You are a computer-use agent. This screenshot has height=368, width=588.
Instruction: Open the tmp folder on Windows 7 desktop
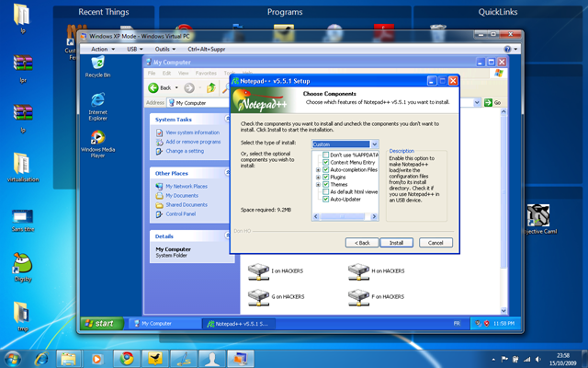click(x=22, y=316)
